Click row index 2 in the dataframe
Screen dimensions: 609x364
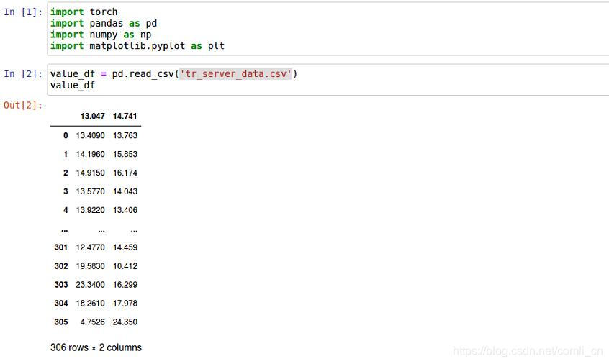(x=66, y=173)
